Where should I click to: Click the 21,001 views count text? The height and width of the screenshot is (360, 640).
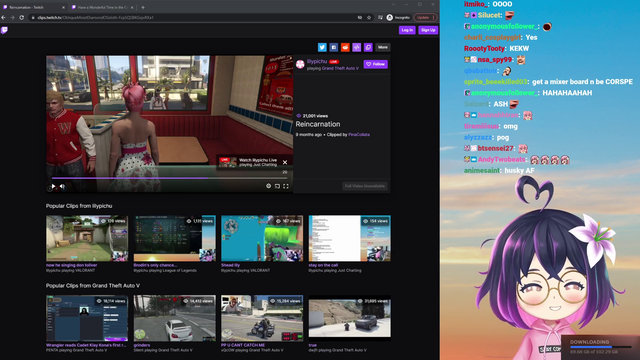tap(315, 116)
